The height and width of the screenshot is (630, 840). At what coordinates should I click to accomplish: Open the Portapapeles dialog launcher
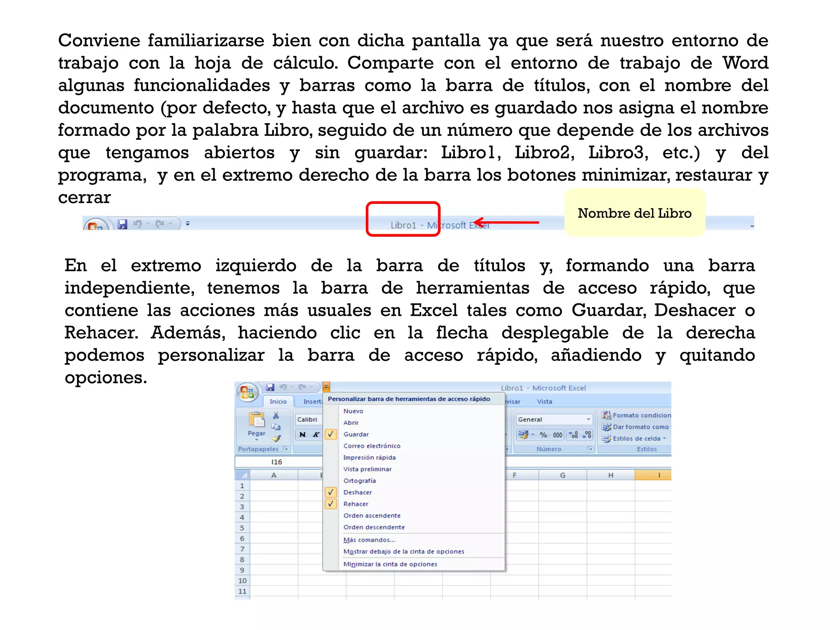click(286, 449)
